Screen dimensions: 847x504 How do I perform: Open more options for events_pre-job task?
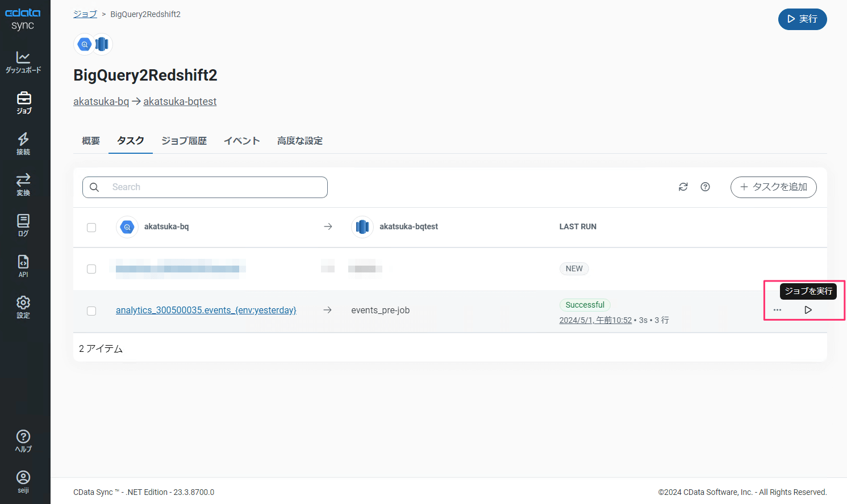coord(777,310)
